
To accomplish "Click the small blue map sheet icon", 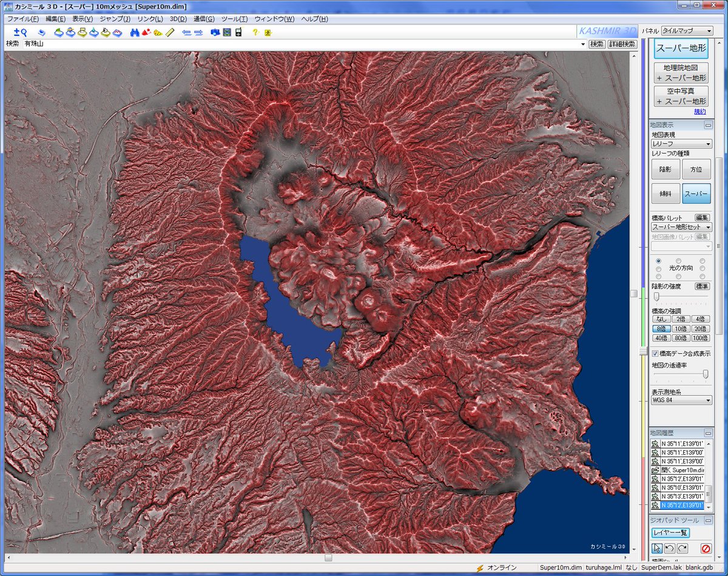I will 41,32.
